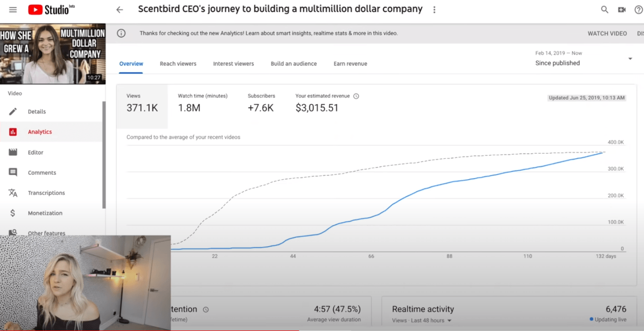Click the create video camera icon
Viewport: 644px width, 331px height.
click(622, 10)
